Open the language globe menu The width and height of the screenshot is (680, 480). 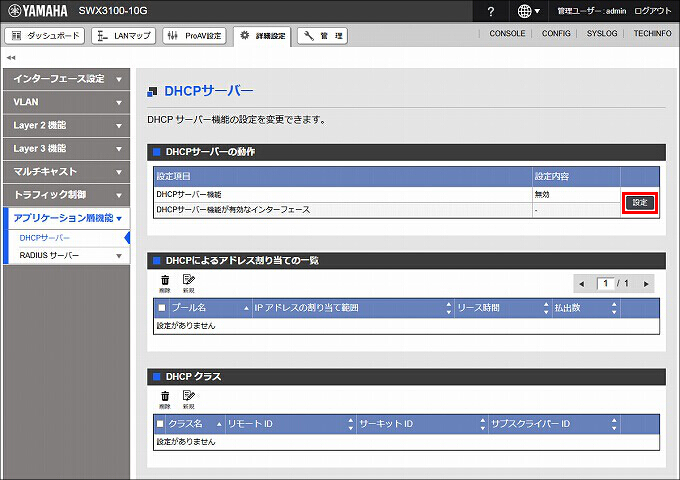click(529, 11)
